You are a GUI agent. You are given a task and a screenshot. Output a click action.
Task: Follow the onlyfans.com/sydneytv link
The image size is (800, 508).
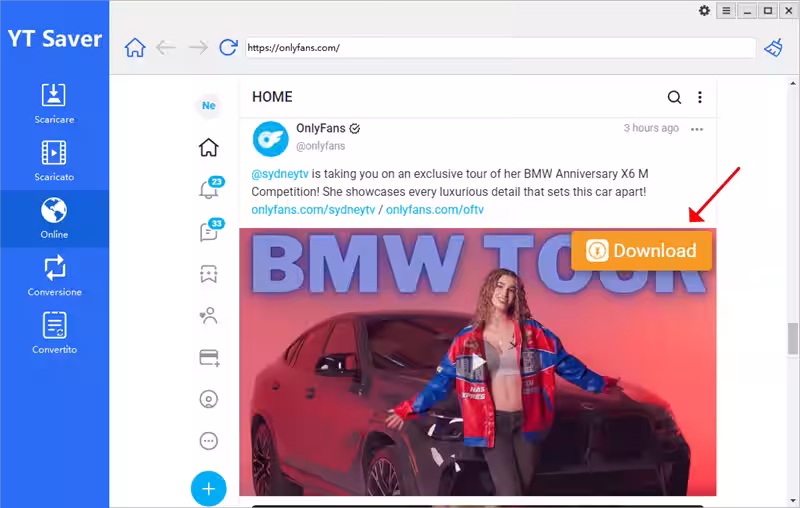click(x=313, y=210)
